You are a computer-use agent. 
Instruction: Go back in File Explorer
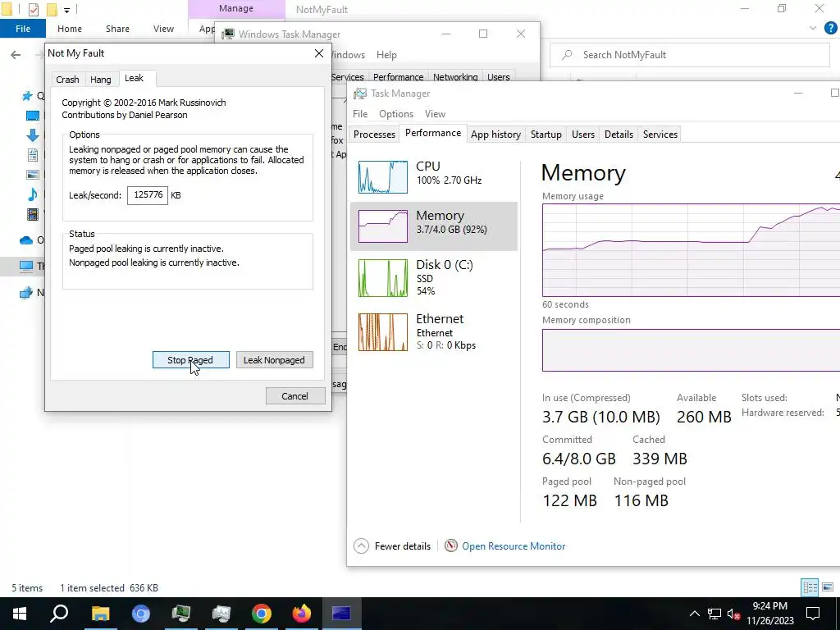pos(16,55)
